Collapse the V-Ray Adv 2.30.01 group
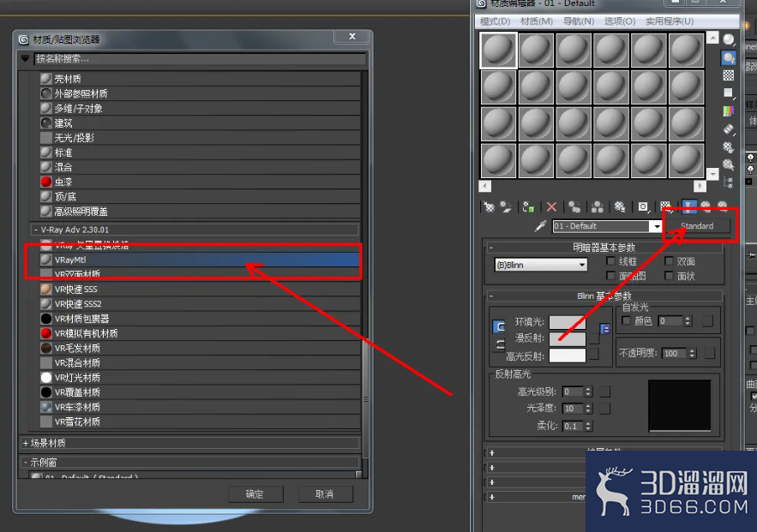Image resolution: width=757 pixels, height=532 pixels. 36,230
